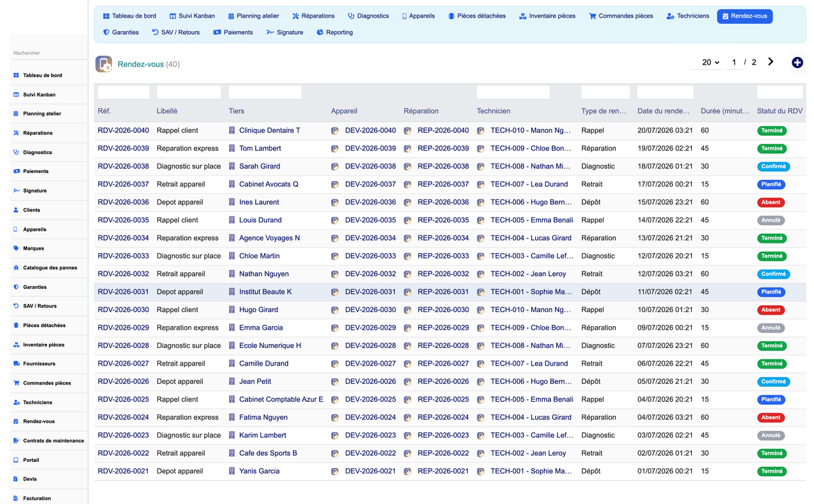Click the Diagnostics stethoscope icon in sidebar
This screenshot has width=814, height=504.
coord(16,153)
